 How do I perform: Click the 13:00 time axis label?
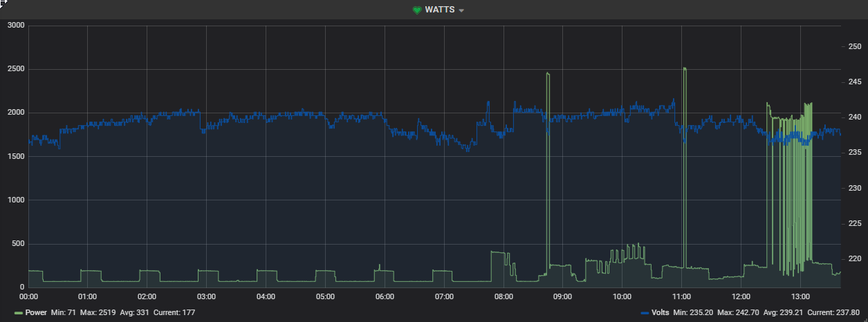800,296
